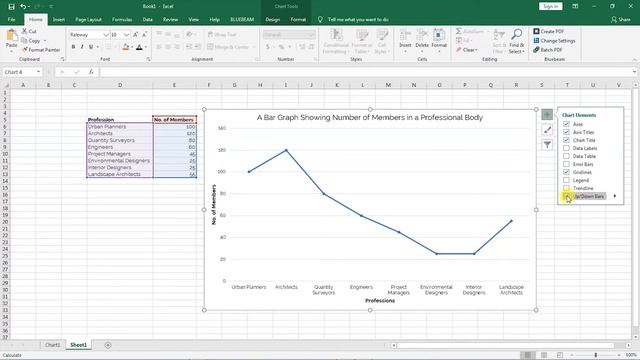Uncheck the Axis Titles chart element

click(567, 132)
